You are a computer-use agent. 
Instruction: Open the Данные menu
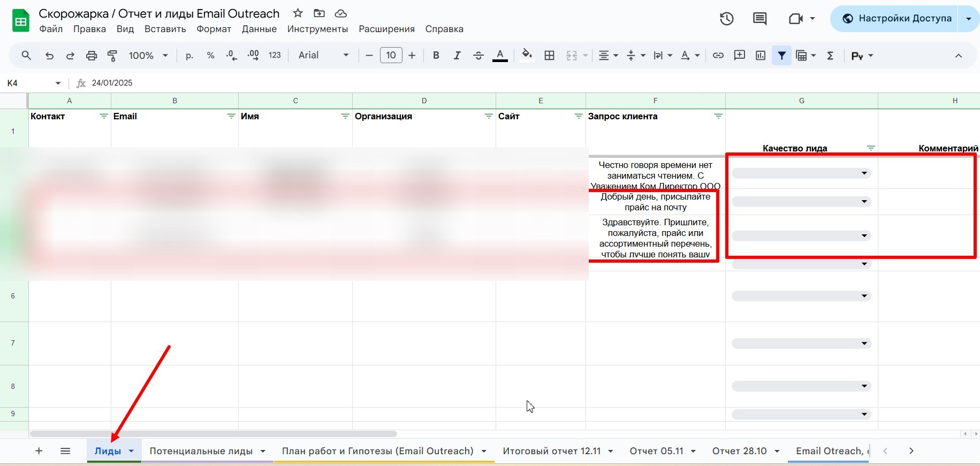[259, 29]
